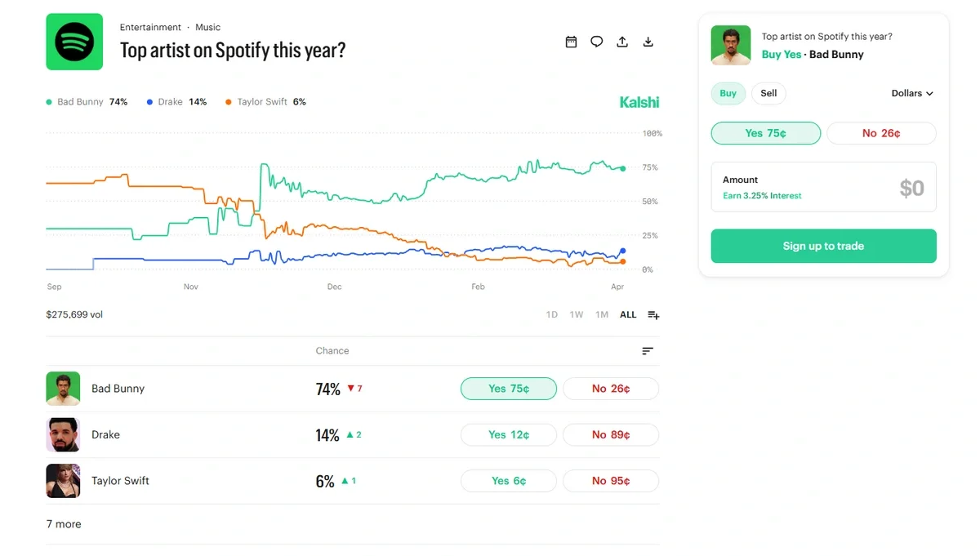Click the download icon in the header
980x556 pixels.
[648, 42]
